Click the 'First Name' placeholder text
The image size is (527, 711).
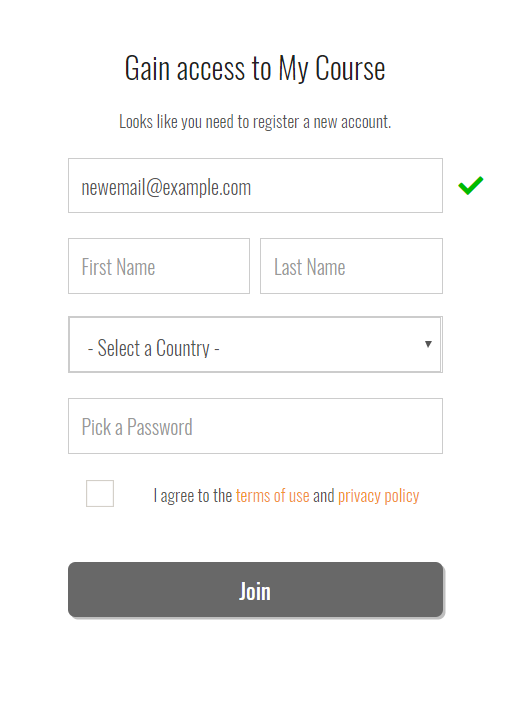[x=118, y=267]
